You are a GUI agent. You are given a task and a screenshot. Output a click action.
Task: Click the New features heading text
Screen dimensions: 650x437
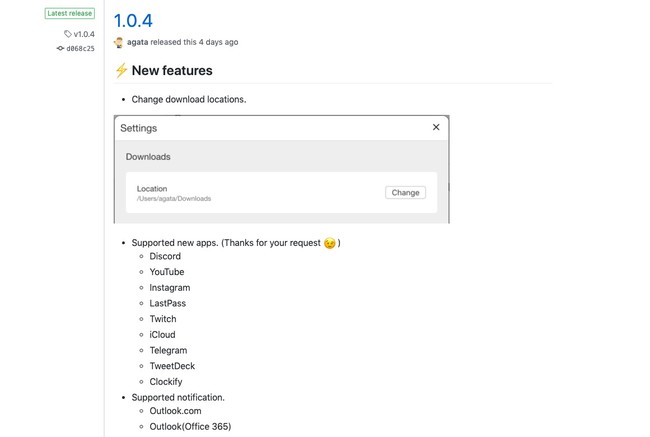pyautogui.click(x=172, y=71)
